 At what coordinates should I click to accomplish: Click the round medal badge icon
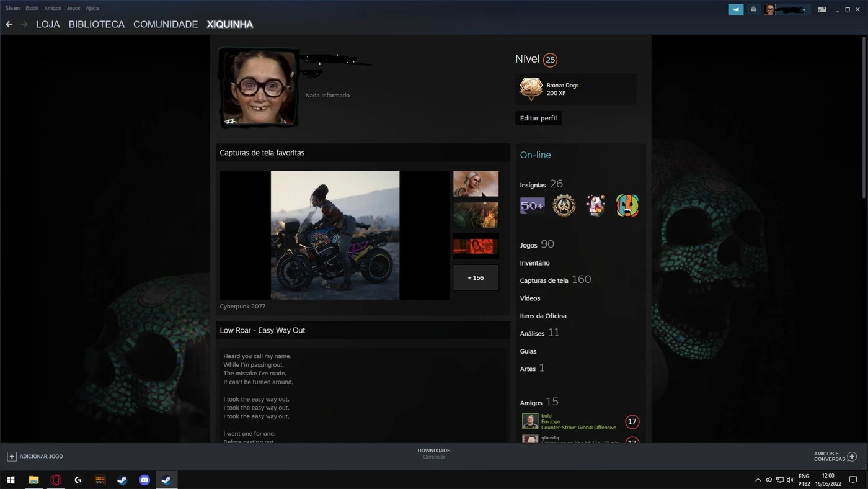pyautogui.click(x=564, y=205)
